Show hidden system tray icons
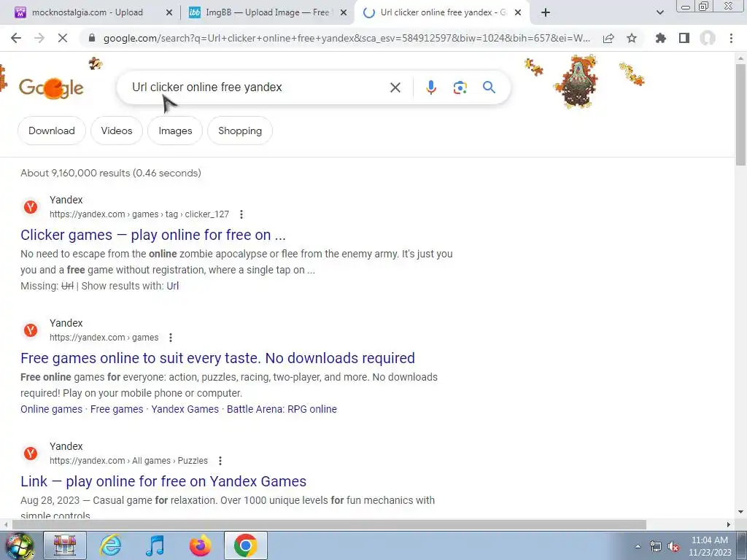Viewport: 747px width, 560px height. coord(638,546)
